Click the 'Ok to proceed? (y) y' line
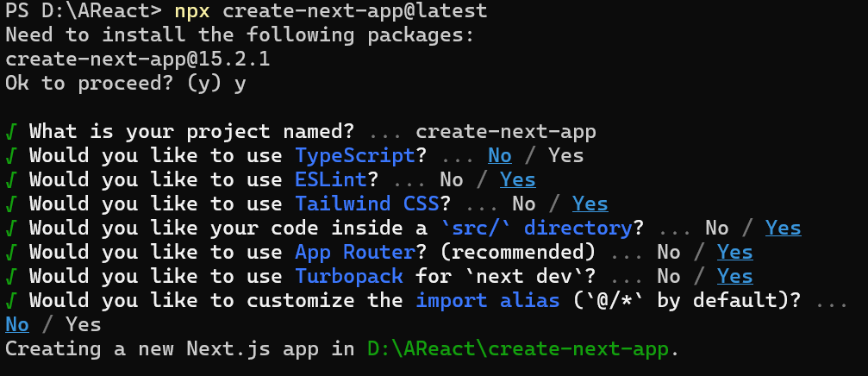This screenshot has height=376, width=868. pyautogui.click(x=126, y=83)
